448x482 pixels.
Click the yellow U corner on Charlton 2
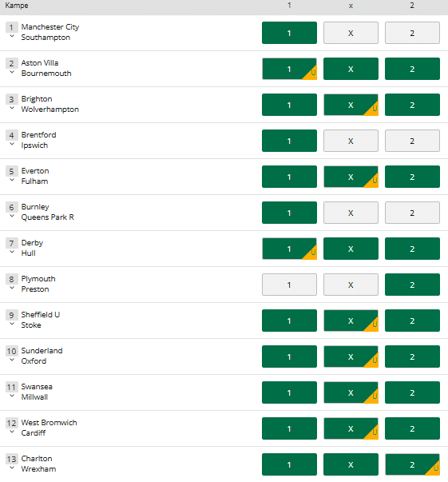[434, 469]
